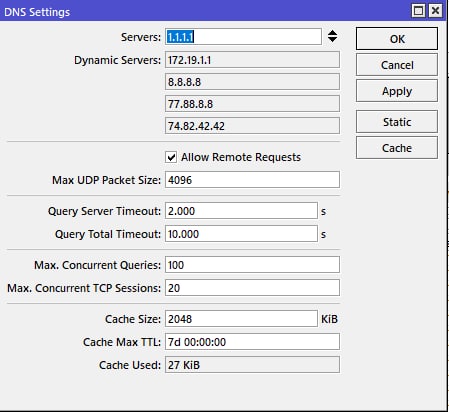Select the Cache Used read-only field
449x412 pixels.
point(252,365)
